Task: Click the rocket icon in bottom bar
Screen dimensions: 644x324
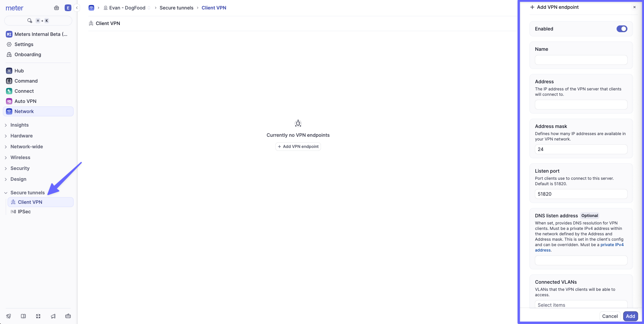Action: 8,316
